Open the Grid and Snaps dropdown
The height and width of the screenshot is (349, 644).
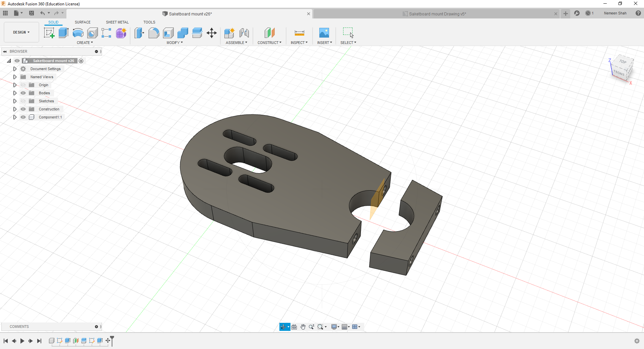click(x=345, y=327)
